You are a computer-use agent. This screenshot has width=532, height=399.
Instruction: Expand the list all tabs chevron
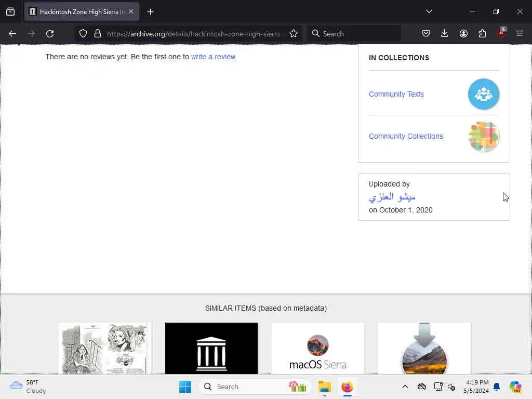(x=429, y=11)
